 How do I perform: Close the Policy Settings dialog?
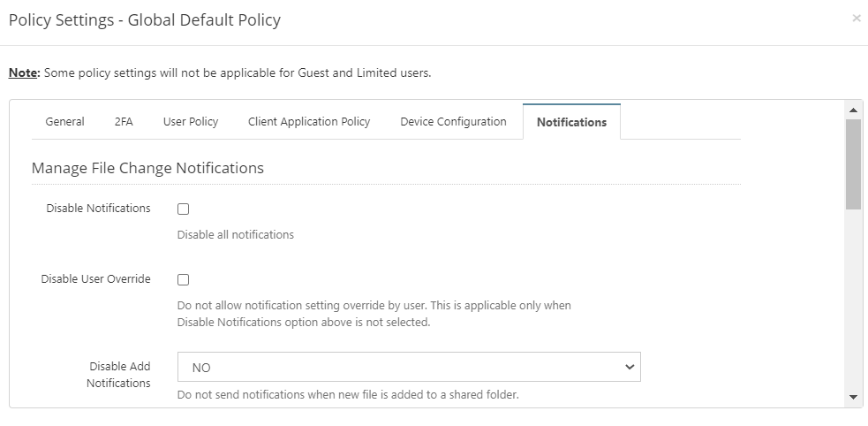coord(857,19)
